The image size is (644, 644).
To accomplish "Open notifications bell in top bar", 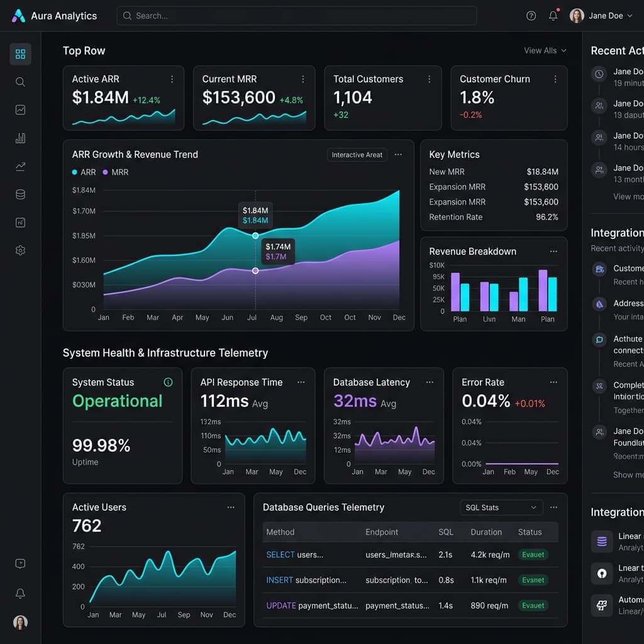I will coord(553,16).
